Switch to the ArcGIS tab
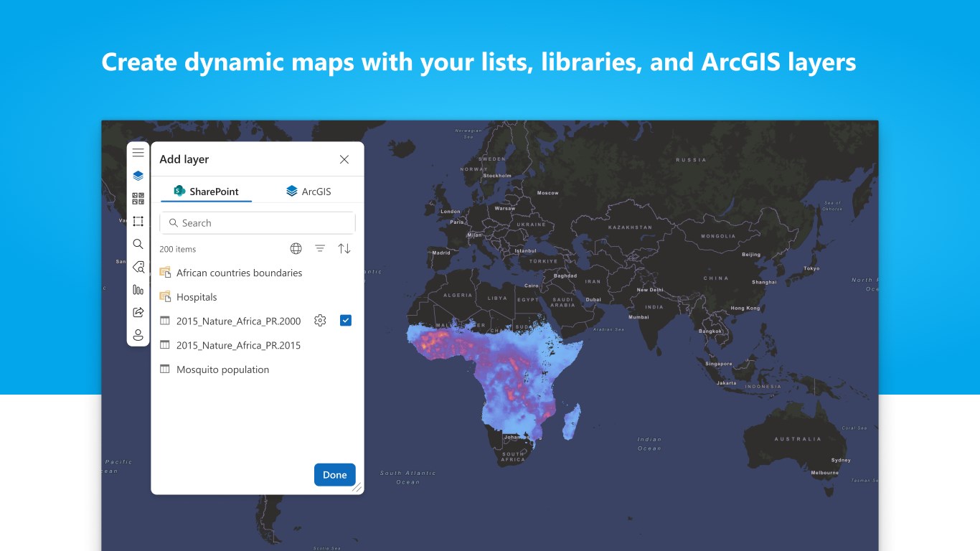This screenshot has height=551, width=980. tap(308, 192)
